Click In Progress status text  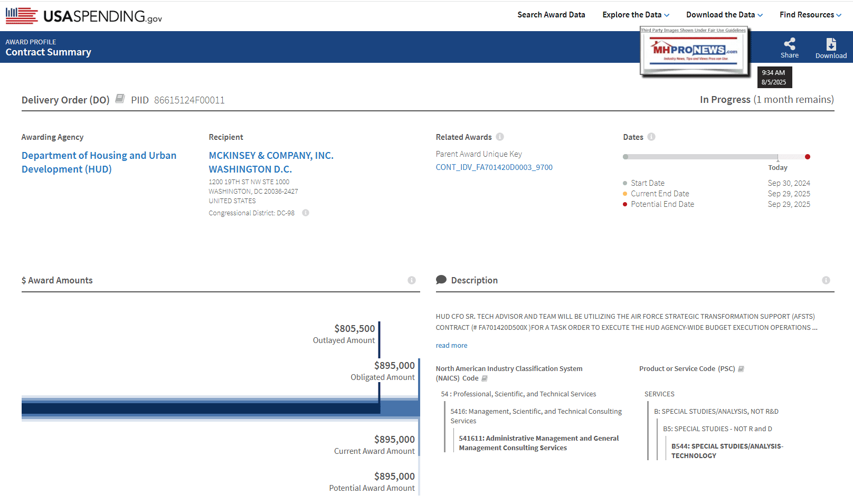pos(725,100)
